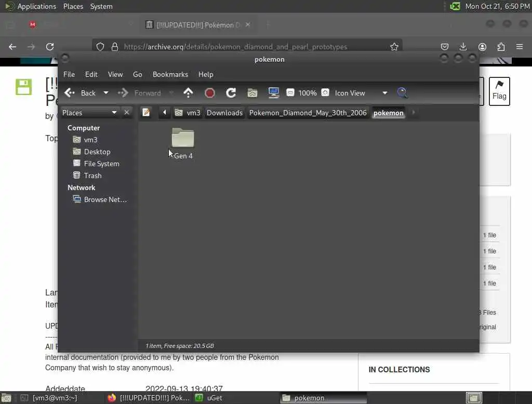532x404 pixels.
Task: Go back using the file manager Back arrow
Action: click(x=70, y=93)
